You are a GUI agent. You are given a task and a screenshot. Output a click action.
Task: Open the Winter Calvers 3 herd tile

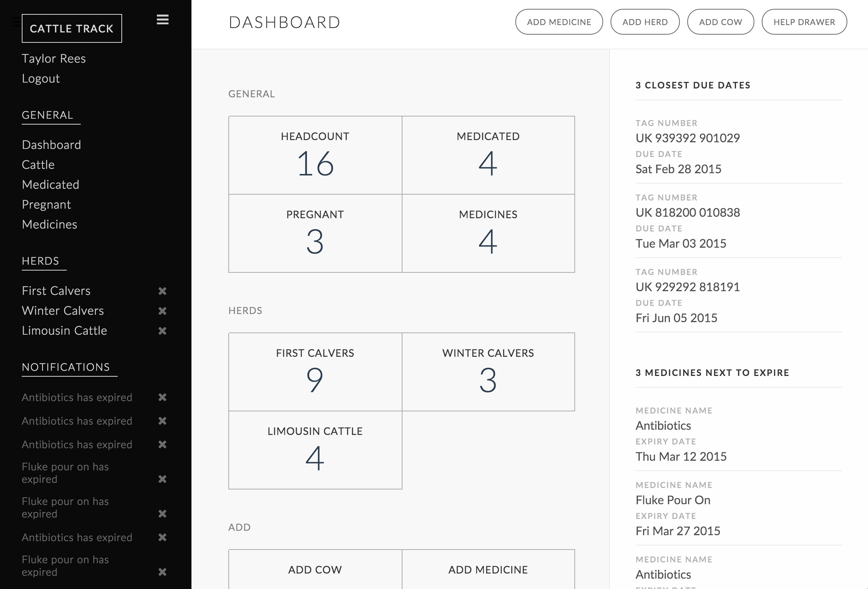point(488,372)
